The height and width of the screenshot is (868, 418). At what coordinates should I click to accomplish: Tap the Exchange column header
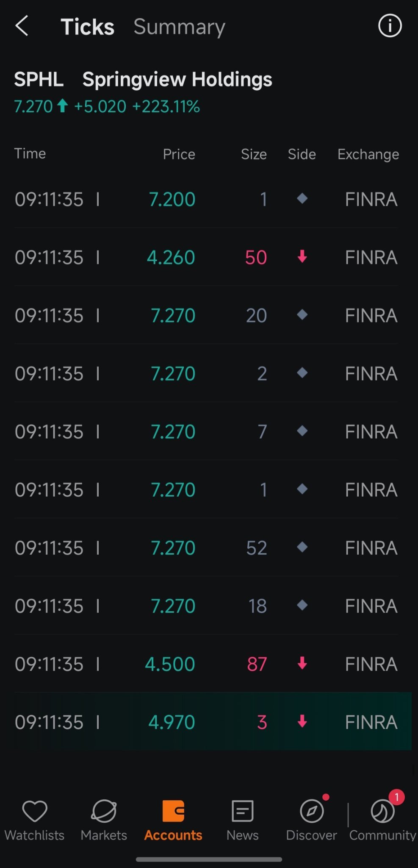[368, 154]
